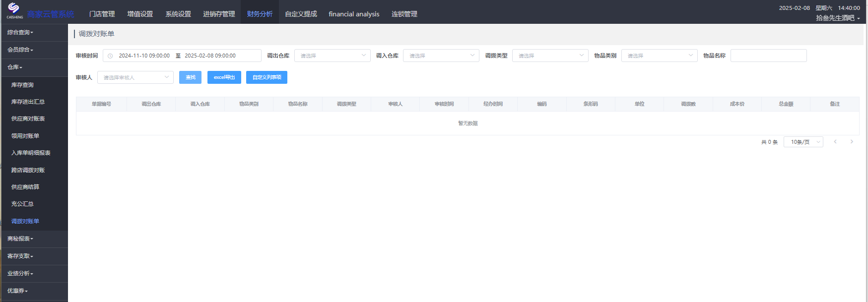Click 物品名称 column header
This screenshot has height=302, width=868.
click(x=298, y=104)
